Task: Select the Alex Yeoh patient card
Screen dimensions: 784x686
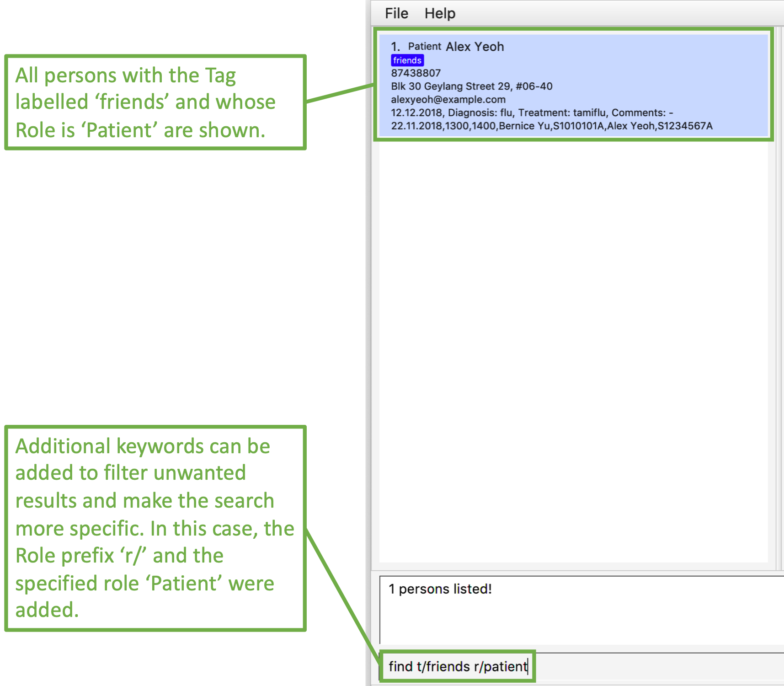Action: [573, 86]
